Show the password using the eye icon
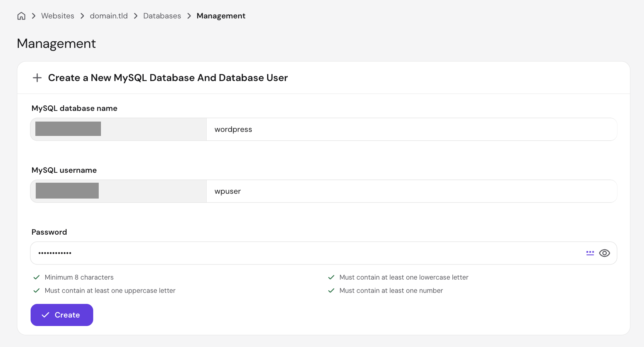The image size is (644, 347). [x=605, y=253]
